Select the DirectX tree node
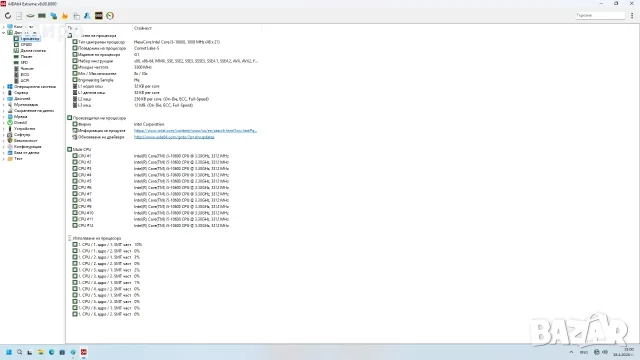 20,122
